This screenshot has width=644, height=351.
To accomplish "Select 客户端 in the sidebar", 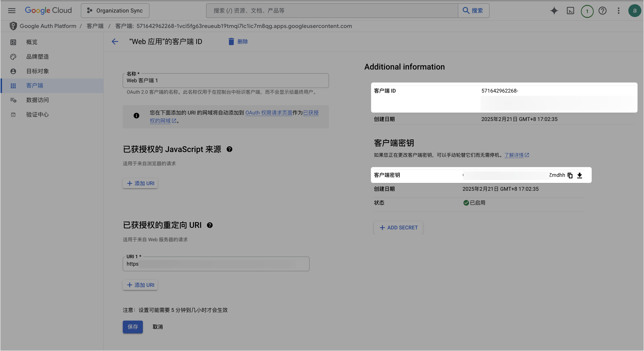I will pyautogui.click(x=52, y=85).
